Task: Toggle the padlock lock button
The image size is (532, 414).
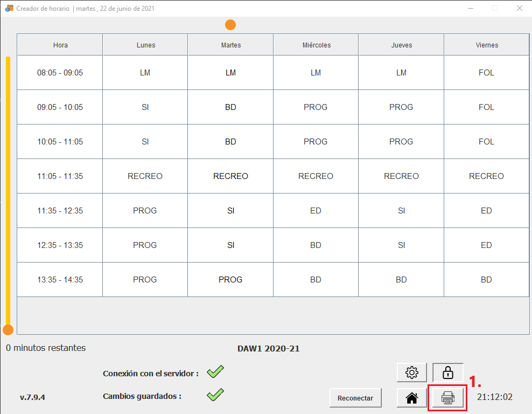Action: pos(447,372)
